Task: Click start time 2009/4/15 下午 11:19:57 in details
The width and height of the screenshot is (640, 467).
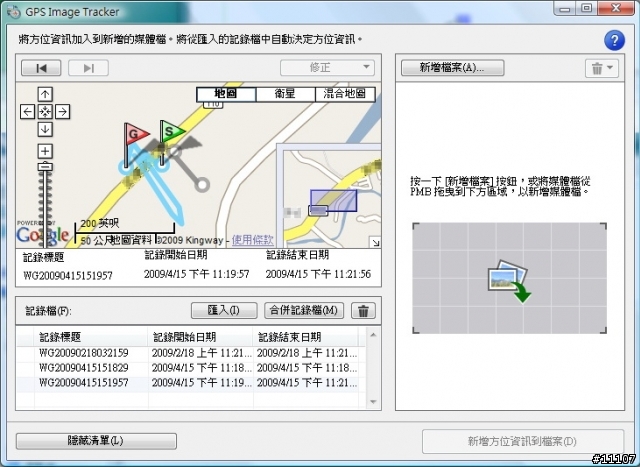Action: click(x=196, y=274)
